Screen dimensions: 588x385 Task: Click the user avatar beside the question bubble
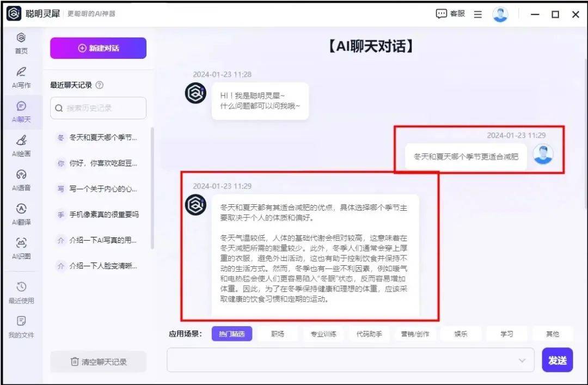pyautogui.click(x=543, y=154)
